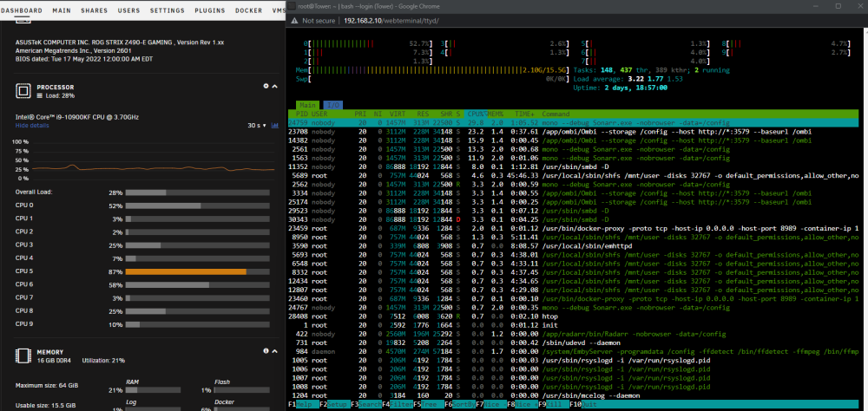Open the VMS menu tab

[x=279, y=10]
